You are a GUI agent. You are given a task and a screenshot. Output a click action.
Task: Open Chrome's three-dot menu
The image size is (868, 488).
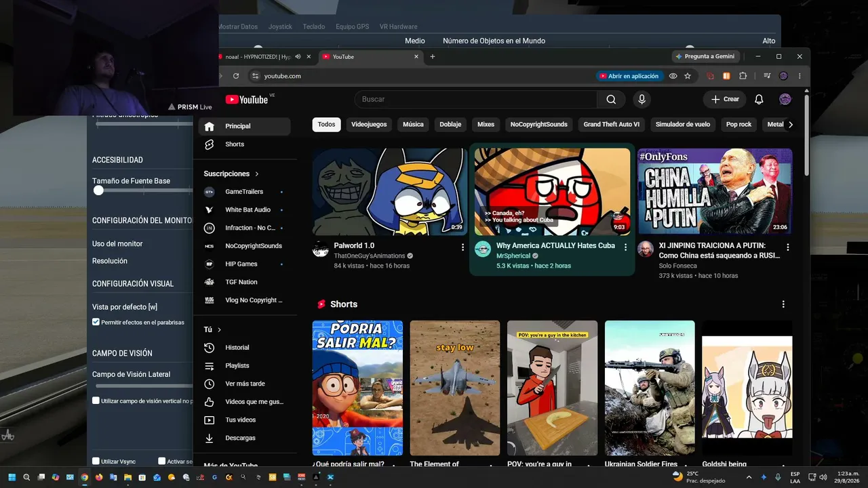click(800, 76)
